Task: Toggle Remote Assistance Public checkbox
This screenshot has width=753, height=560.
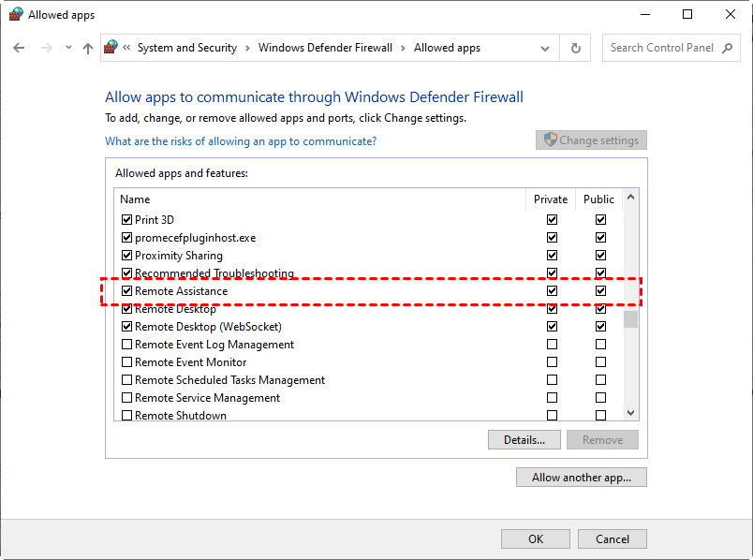Action: 600,291
